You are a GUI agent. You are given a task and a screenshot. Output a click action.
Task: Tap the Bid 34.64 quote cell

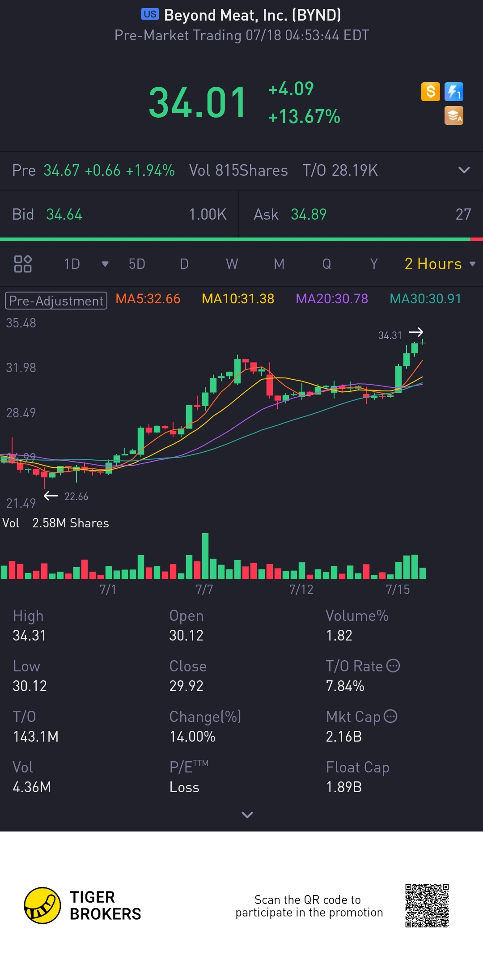click(x=119, y=214)
